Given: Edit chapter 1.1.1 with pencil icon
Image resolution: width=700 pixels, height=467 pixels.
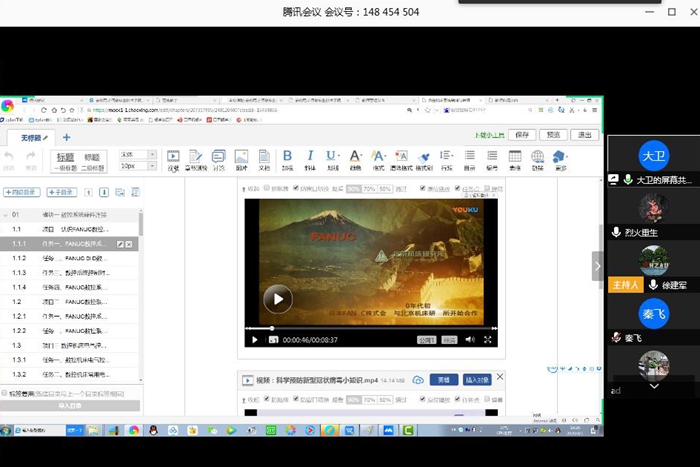Looking at the screenshot, I should coord(120,244).
